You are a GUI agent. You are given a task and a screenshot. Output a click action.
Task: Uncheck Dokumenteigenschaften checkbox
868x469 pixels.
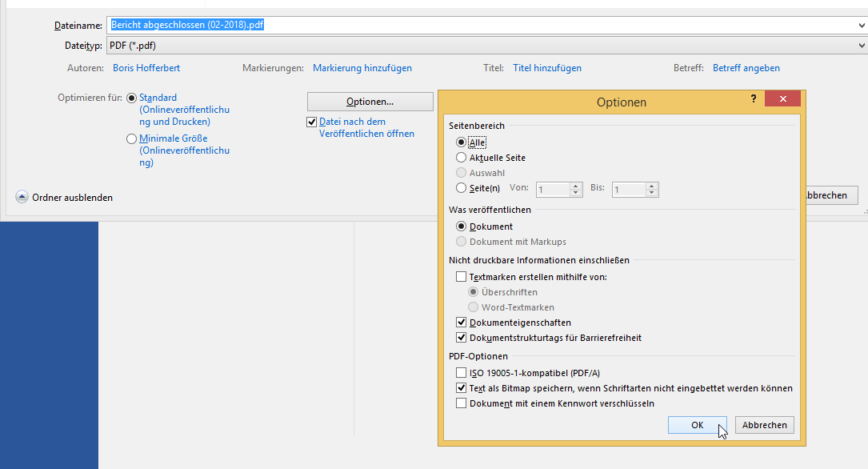click(461, 323)
